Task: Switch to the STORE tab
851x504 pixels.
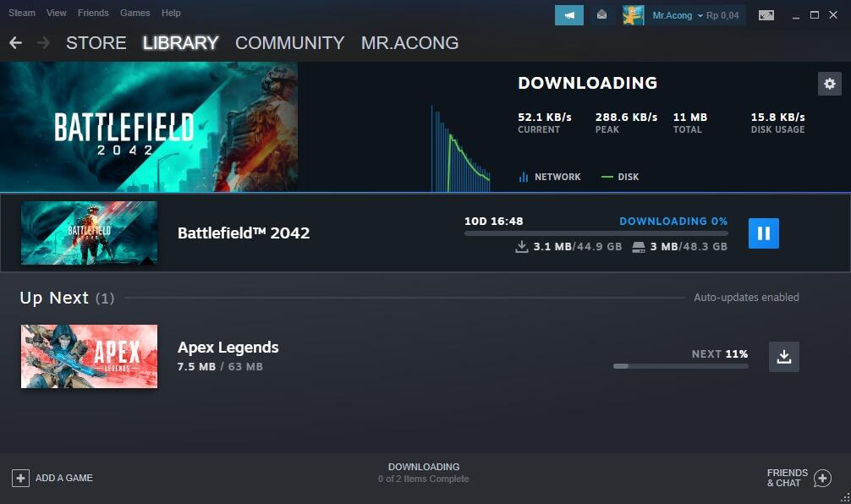Action: tap(96, 42)
